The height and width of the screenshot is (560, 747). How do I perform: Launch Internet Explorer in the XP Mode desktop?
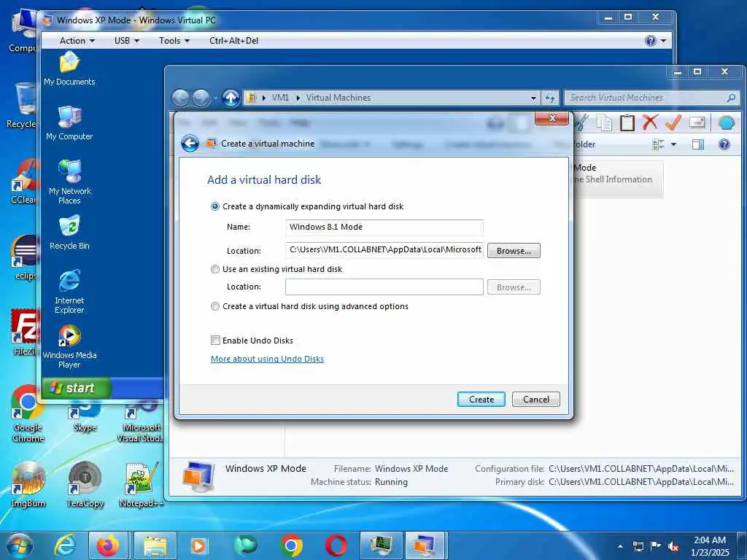click(x=69, y=292)
